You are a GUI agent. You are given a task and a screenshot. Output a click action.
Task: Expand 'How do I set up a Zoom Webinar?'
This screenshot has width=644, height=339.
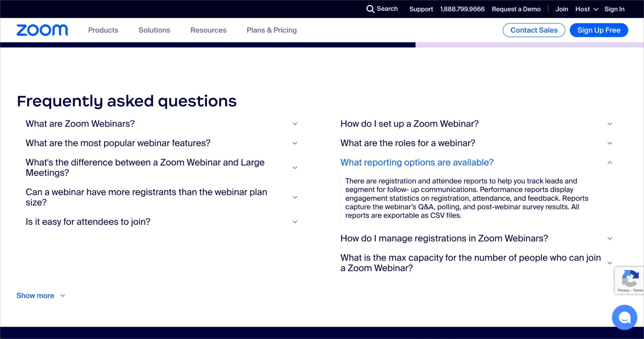tap(609, 124)
